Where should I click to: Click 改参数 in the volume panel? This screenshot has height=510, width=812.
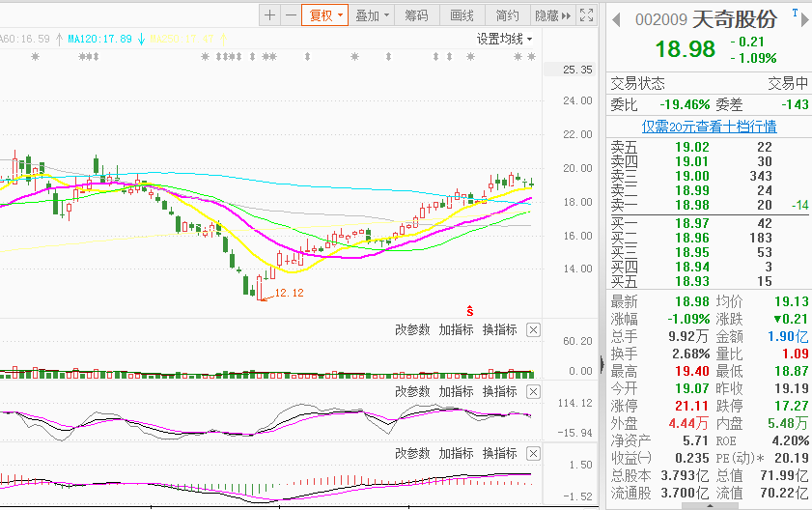click(x=412, y=329)
